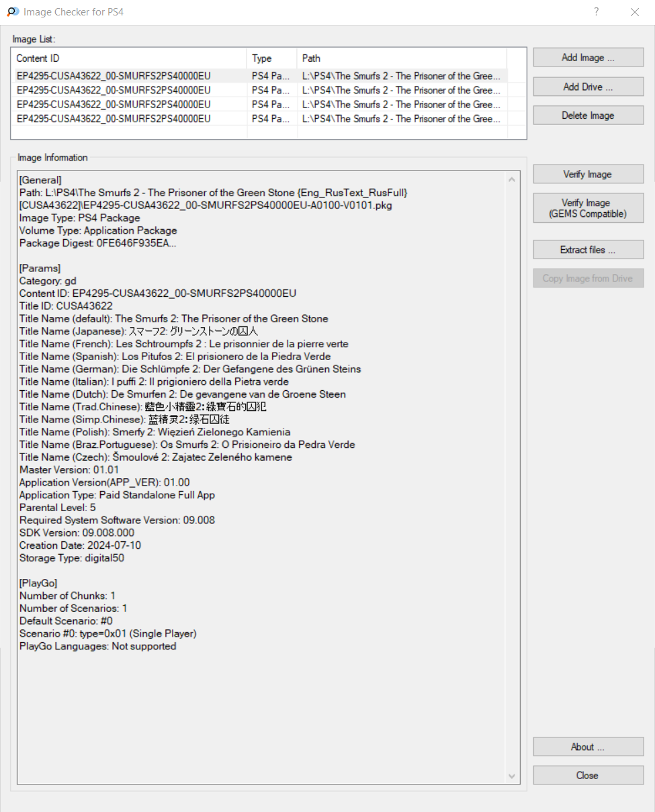The width and height of the screenshot is (655, 812).
Task: Click the Master Version: 01.01 line
Action: pos(69,469)
